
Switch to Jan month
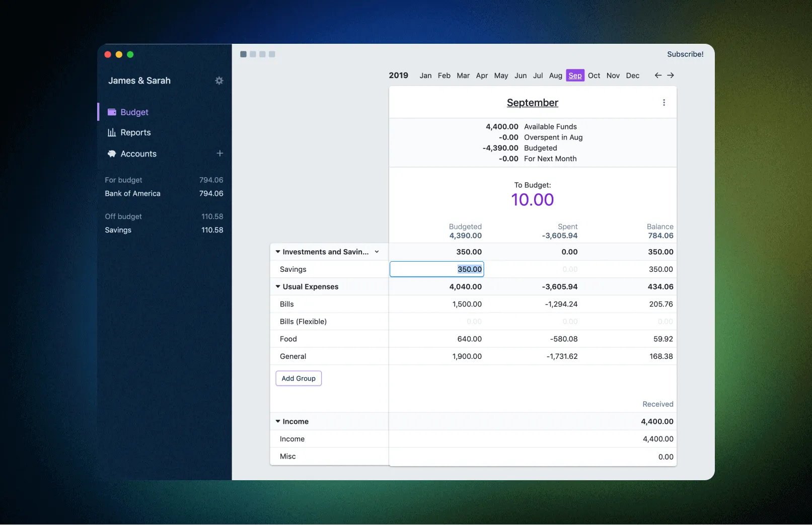point(425,76)
